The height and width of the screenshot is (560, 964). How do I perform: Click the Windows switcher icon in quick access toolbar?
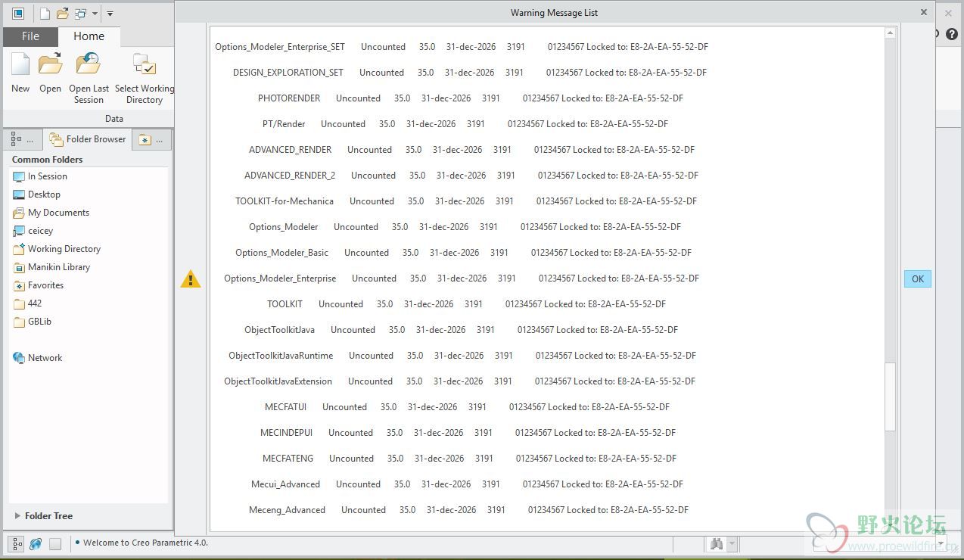click(x=79, y=14)
